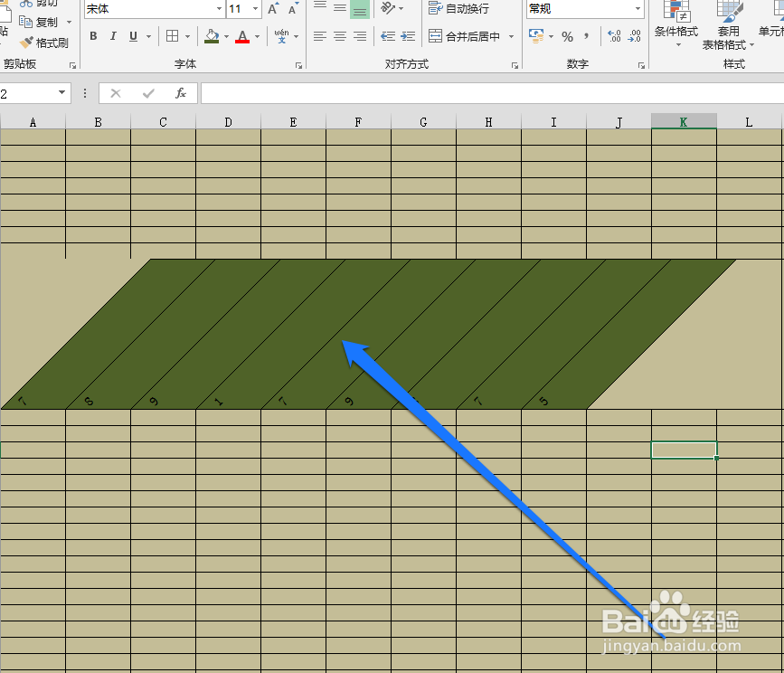Increase decimal places
This screenshot has width=784, height=673.
(614, 36)
